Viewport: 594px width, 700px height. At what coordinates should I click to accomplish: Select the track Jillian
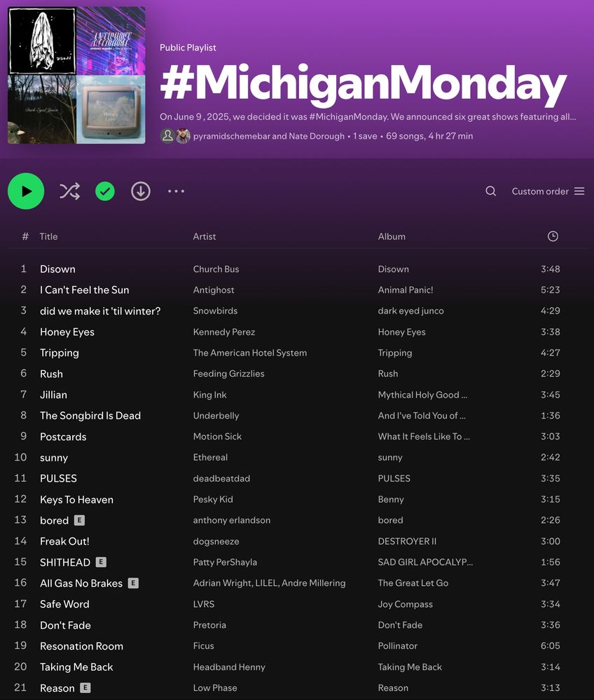[54, 395]
